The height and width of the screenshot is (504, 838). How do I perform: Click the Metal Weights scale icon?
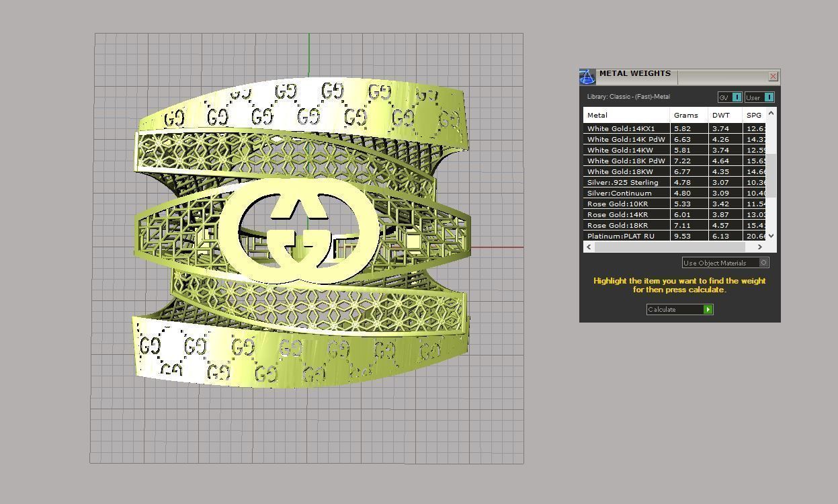(x=587, y=77)
